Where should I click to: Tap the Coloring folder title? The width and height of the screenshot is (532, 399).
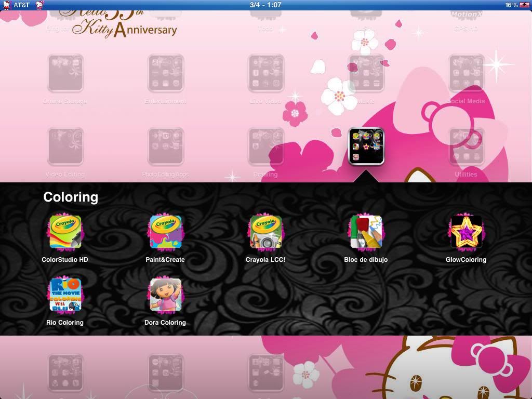point(71,197)
